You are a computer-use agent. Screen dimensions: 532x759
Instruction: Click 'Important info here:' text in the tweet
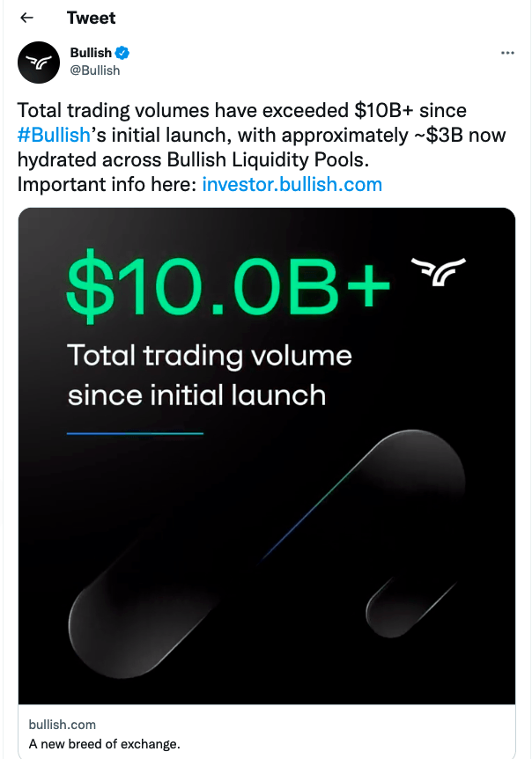click(107, 184)
